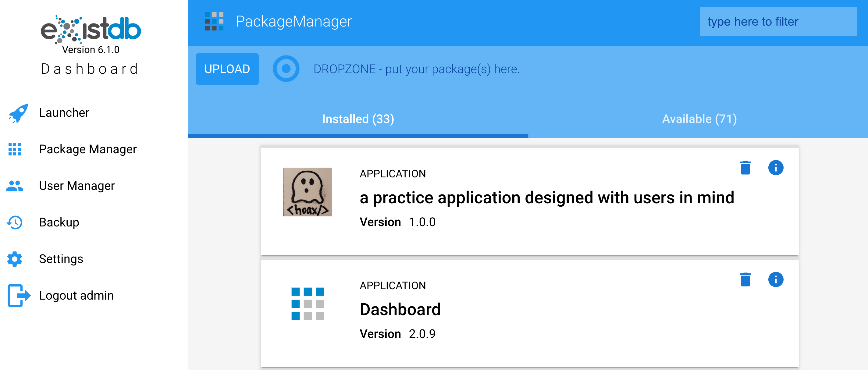Click the PackageManager title text
The height and width of the screenshot is (370, 868).
coord(293,21)
